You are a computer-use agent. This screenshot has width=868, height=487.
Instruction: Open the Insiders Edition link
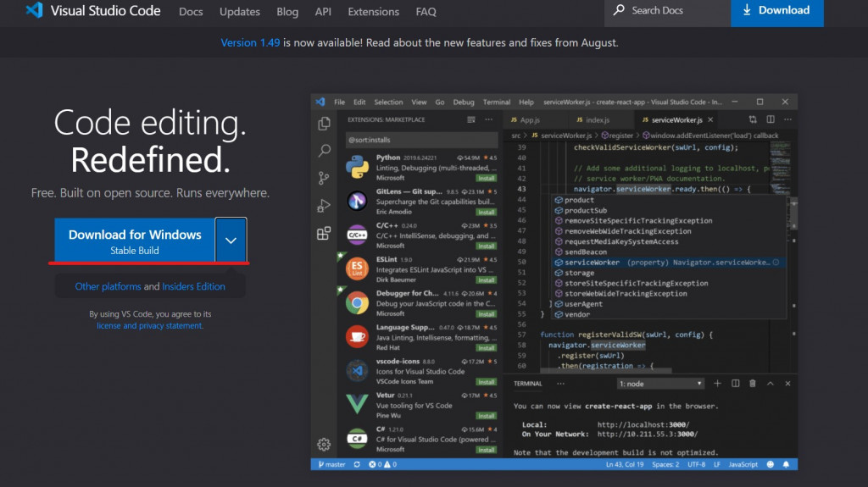pyautogui.click(x=193, y=286)
